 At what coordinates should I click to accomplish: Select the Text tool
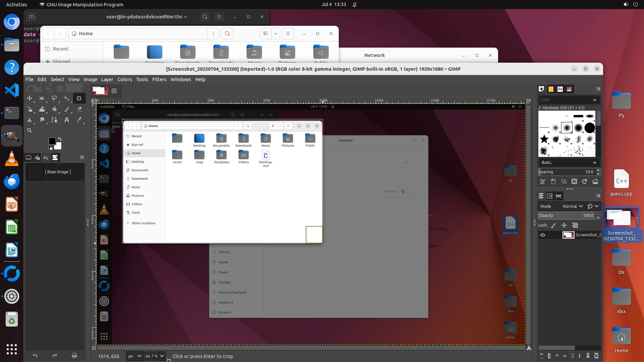point(67,120)
